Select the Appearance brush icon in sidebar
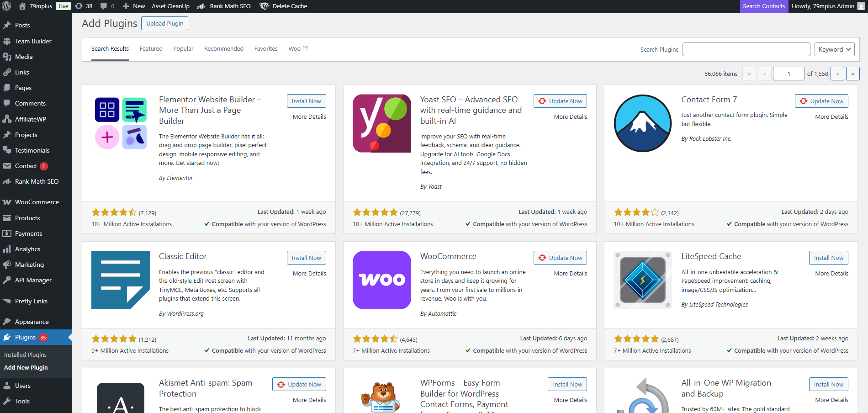The width and height of the screenshot is (868, 413). pos(7,321)
